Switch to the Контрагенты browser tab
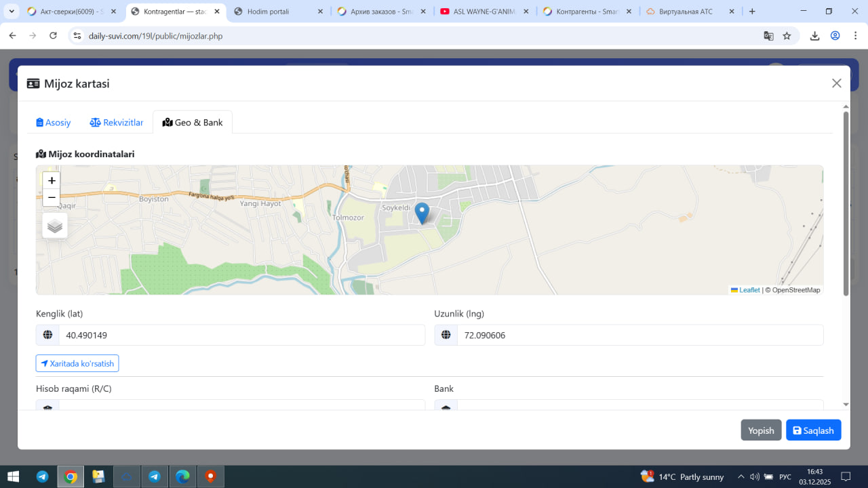868x488 pixels. (x=587, y=12)
